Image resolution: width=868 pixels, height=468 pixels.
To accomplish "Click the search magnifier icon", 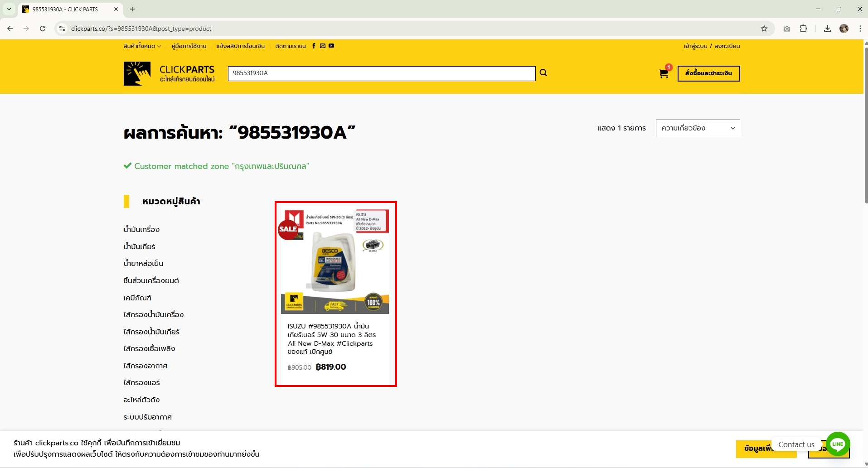I will click(543, 73).
